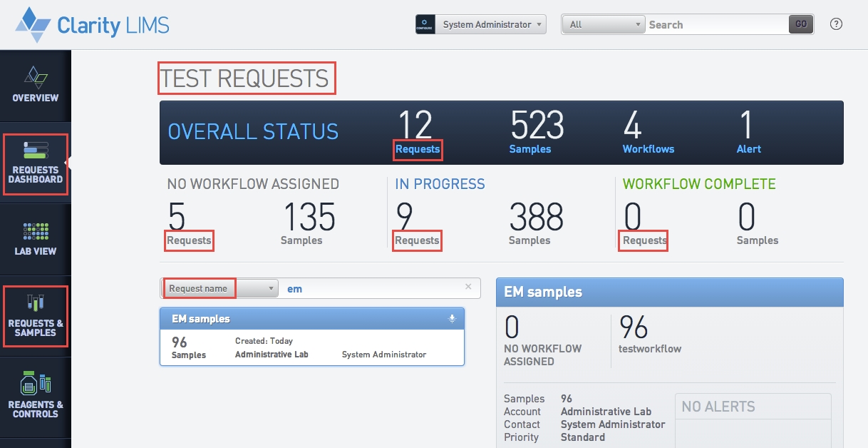The height and width of the screenshot is (448, 868).
Task: Click the Configure icon beside System Administrator
Action: (425, 24)
